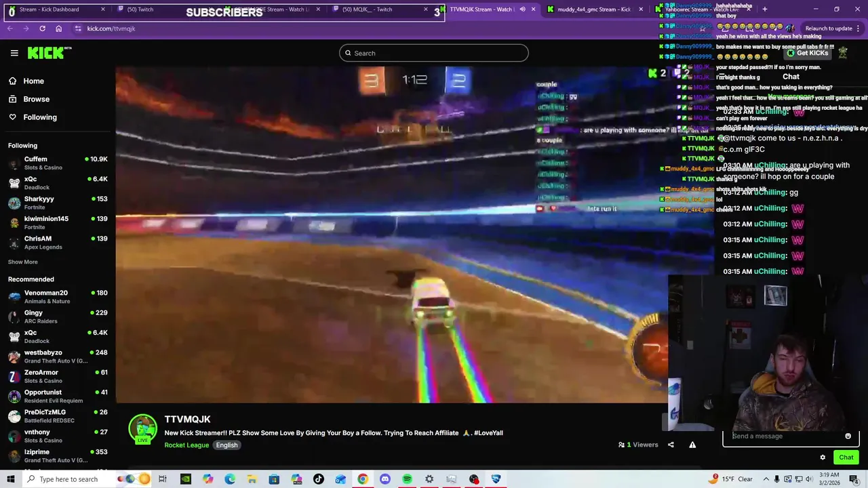
Task: Open westbabyzo recommended channel
Action: click(x=58, y=357)
